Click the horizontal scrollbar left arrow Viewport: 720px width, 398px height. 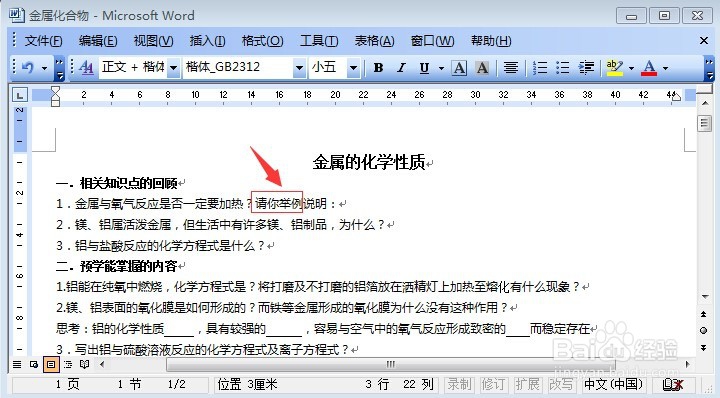point(102,364)
